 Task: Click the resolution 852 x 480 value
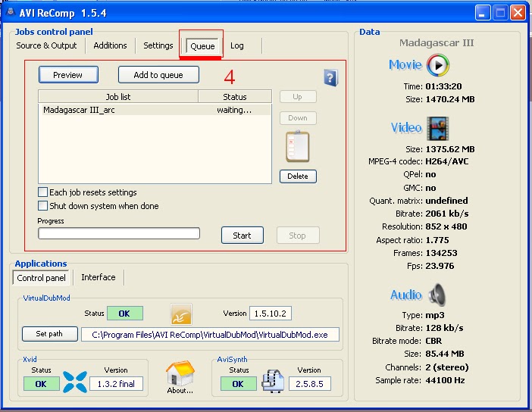click(446, 226)
